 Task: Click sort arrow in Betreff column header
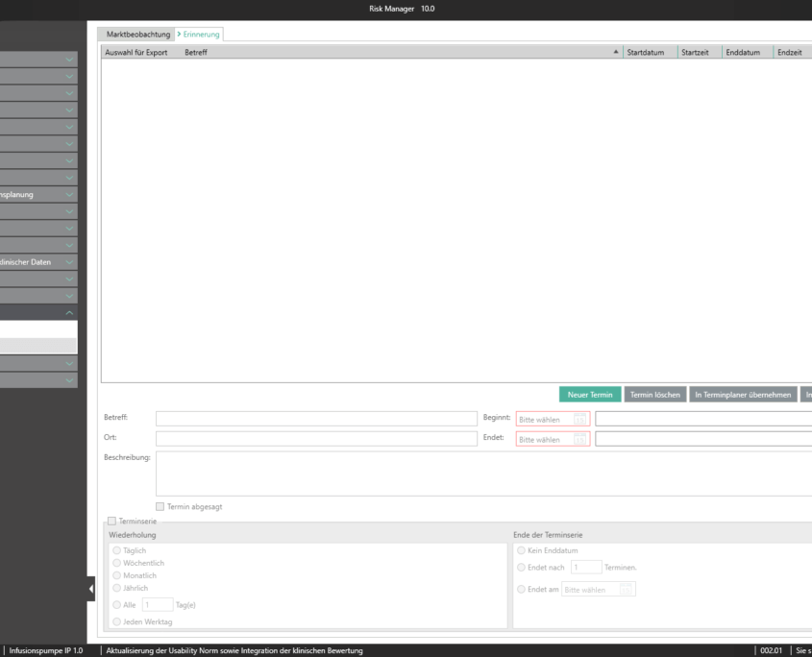pyautogui.click(x=616, y=52)
